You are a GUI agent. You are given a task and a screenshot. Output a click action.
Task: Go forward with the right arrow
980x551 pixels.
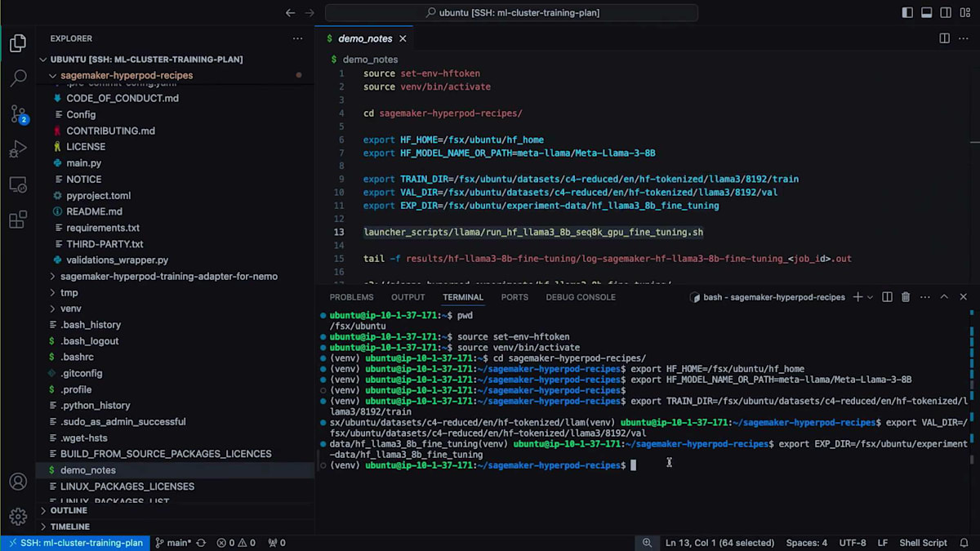click(310, 12)
